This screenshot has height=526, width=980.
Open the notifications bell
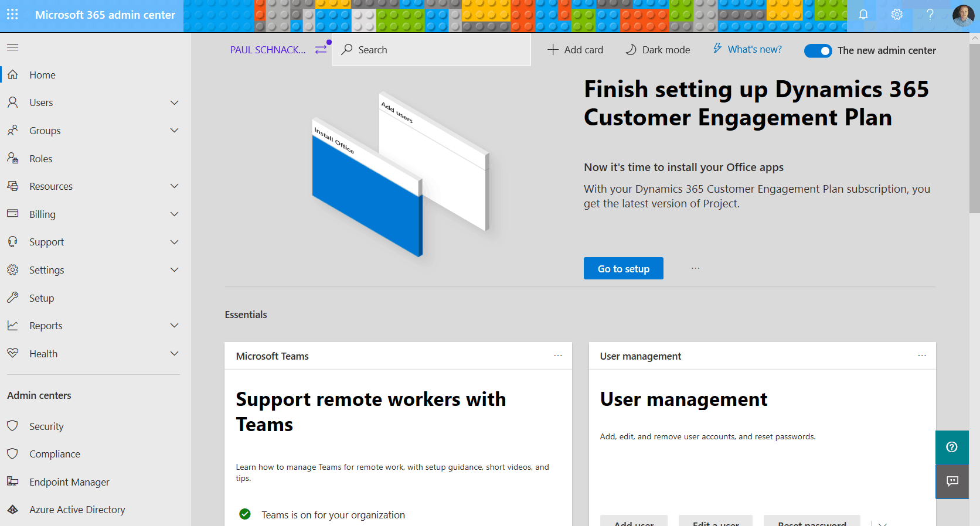click(x=863, y=15)
